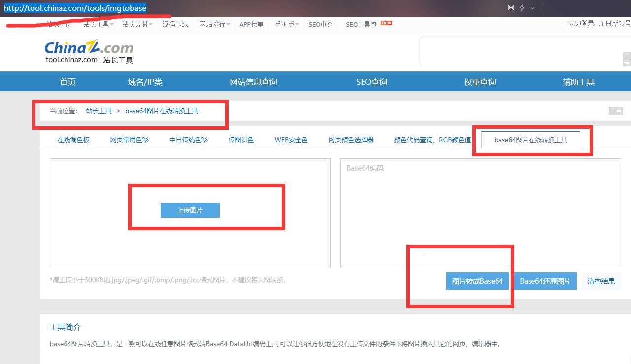Switch to the 在线调色板 tab
The width and height of the screenshot is (631, 364).
pyautogui.click(x=73, y=140)
